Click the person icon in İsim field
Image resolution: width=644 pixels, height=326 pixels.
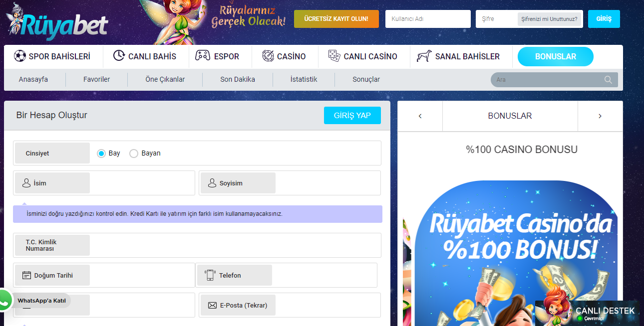(x=26, y=183)
